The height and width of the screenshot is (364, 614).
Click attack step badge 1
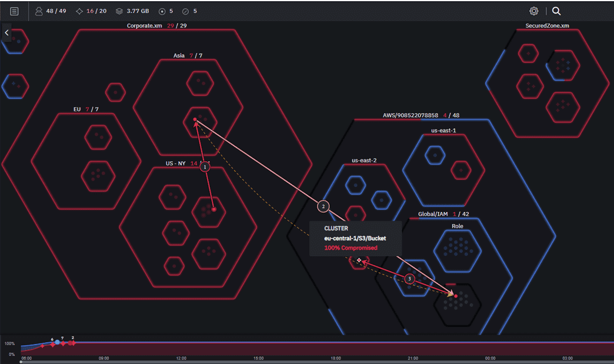coord(204,166)
